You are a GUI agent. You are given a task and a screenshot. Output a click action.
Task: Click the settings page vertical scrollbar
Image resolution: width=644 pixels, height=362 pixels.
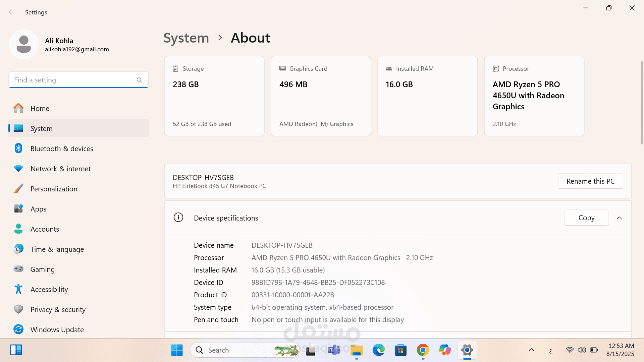[642, 102]
